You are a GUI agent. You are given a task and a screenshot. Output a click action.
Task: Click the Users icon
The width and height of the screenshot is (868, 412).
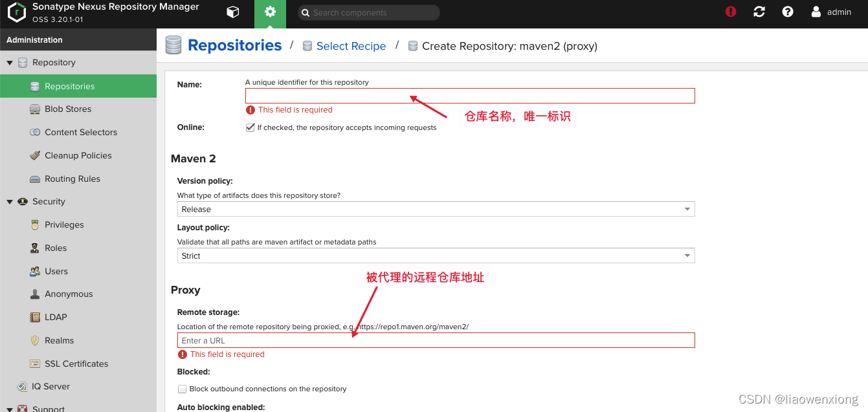pos(35,272)
